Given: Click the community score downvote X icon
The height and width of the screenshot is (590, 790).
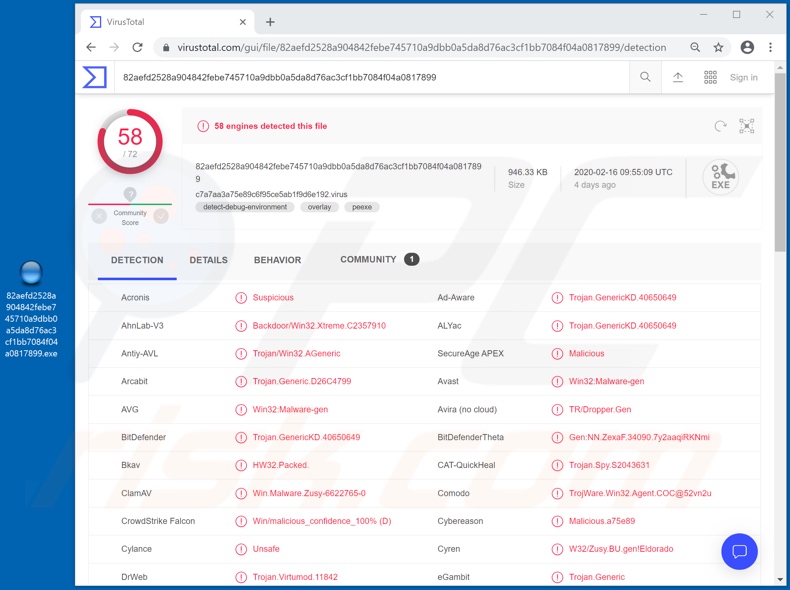Looking at the screenshot, I should 99,216.
